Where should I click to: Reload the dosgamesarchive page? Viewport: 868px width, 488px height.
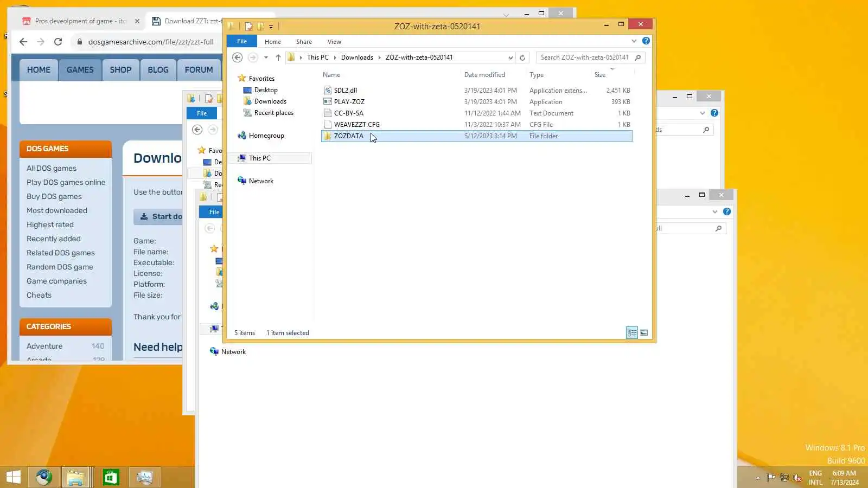pyautogui.click(x=58, y=42)
